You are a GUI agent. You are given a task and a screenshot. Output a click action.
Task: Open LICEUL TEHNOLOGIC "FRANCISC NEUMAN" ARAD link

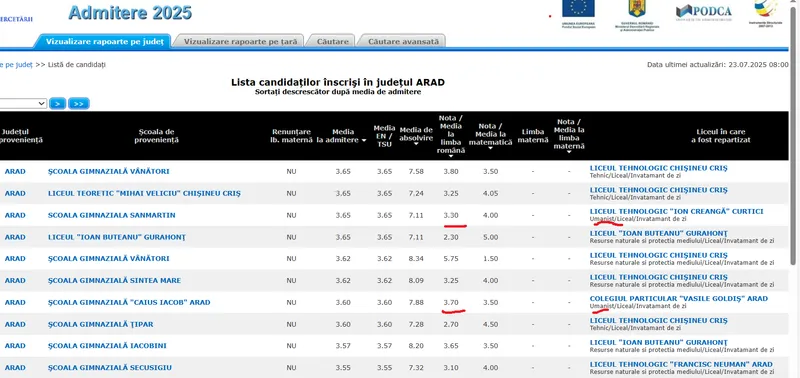tap(681, 364)
